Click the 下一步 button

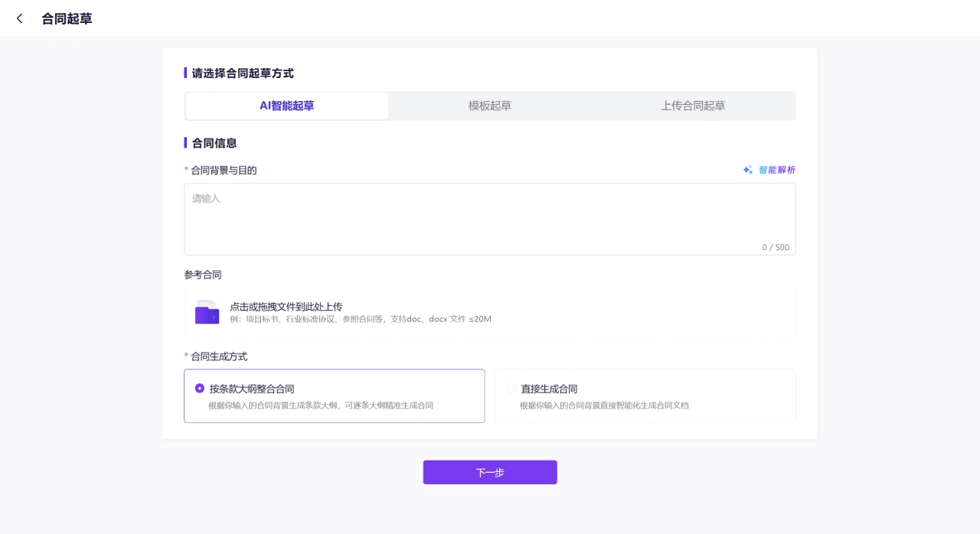489,472
